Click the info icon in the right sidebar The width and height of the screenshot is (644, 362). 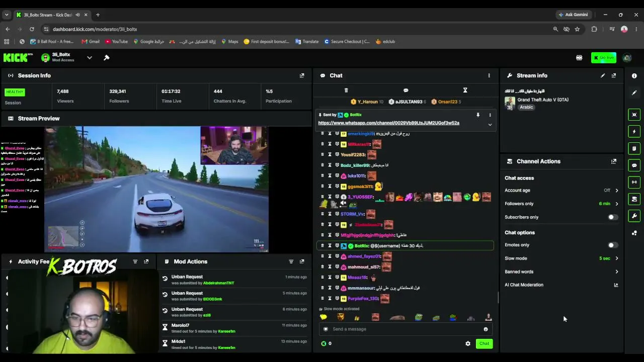634,76
